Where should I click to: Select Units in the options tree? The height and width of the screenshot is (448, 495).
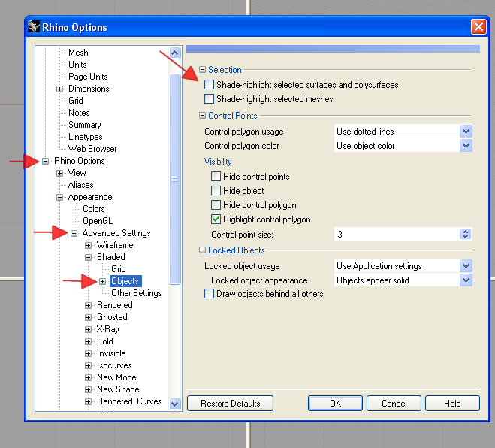77,65
